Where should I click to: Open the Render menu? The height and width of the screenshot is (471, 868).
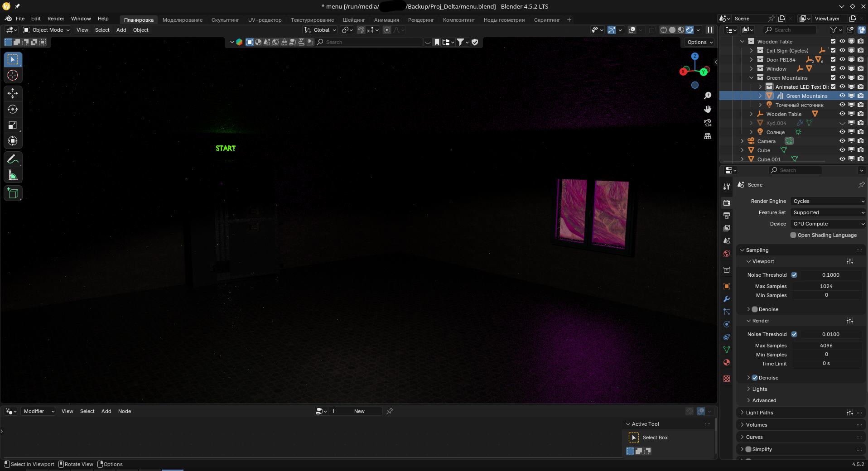56,19
